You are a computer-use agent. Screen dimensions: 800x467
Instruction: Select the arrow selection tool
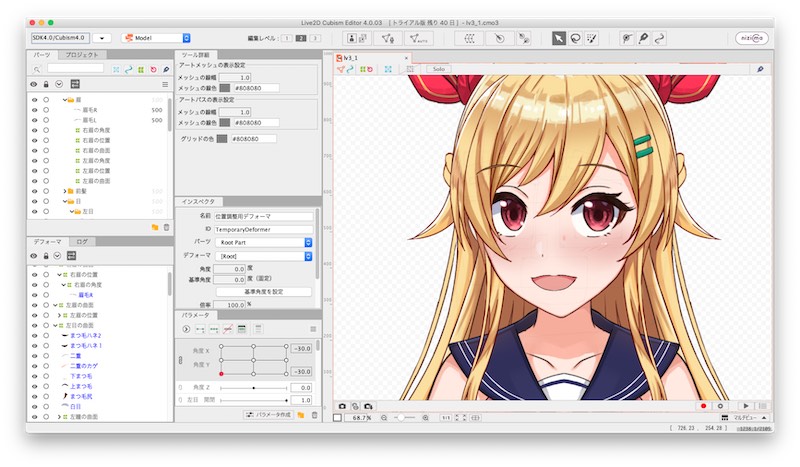(x=559, y=38)
